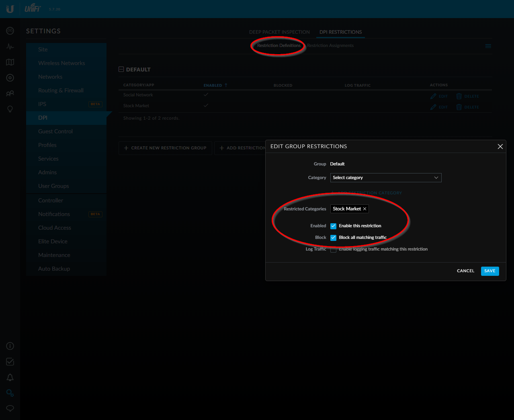Open Routing & Firewall settings
Viewport: 514px width, 420px height.
(x=61, y=90)
